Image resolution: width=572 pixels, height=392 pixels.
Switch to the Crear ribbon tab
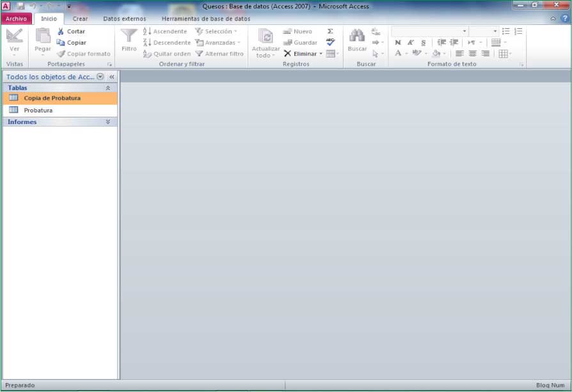80,19
